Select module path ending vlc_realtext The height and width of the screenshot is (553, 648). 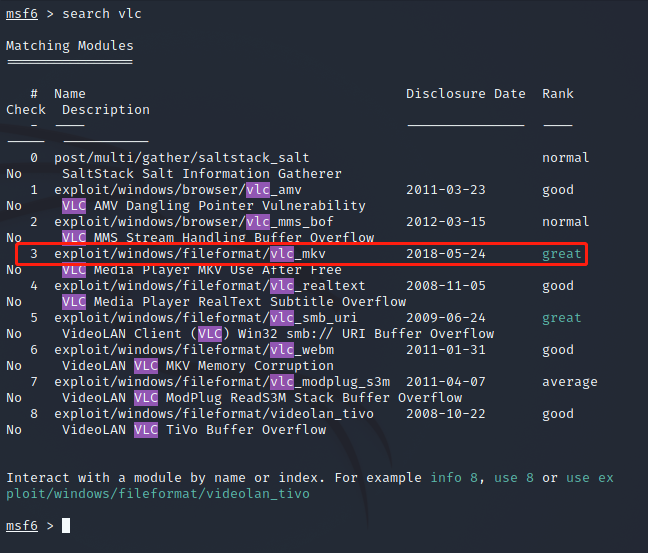210,286
